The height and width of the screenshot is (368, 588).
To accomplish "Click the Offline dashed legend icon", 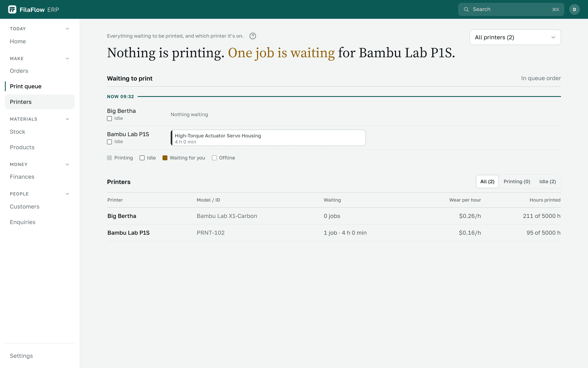I will (214, 158).
